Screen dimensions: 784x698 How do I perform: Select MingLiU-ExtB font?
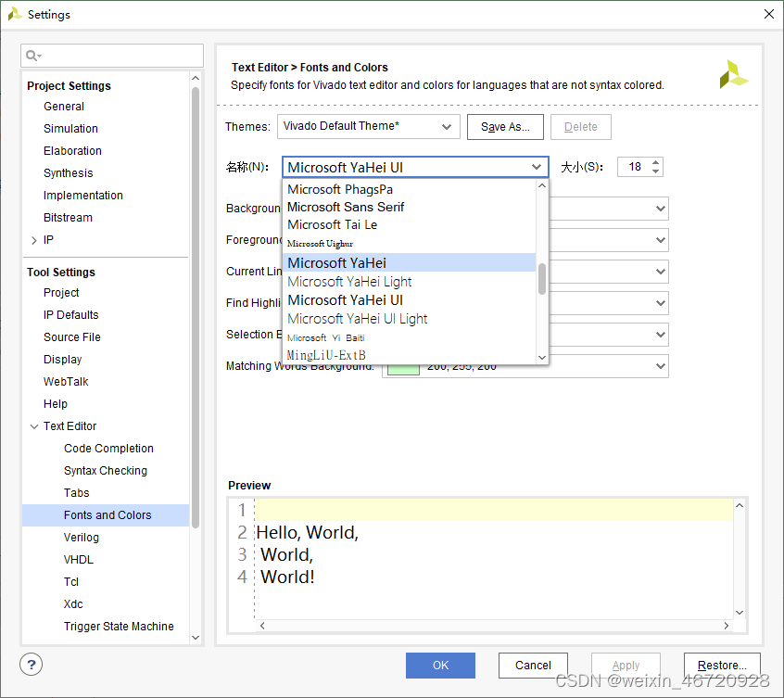410,355
